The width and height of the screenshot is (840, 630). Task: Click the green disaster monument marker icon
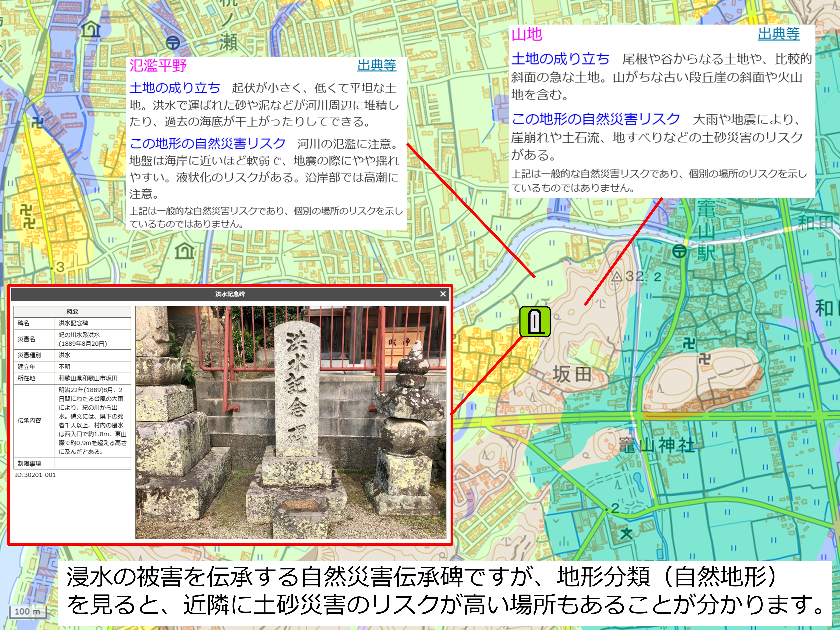point(535,322)
